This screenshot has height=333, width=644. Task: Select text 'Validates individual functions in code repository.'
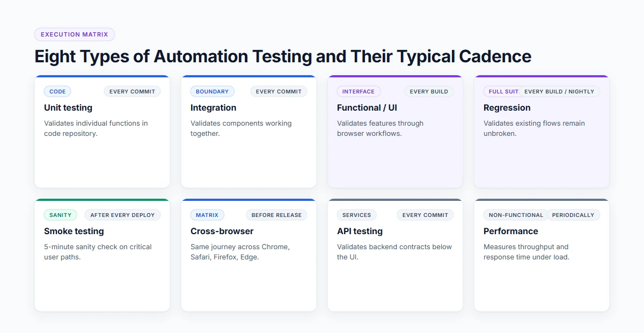click(x=96, y=128)
